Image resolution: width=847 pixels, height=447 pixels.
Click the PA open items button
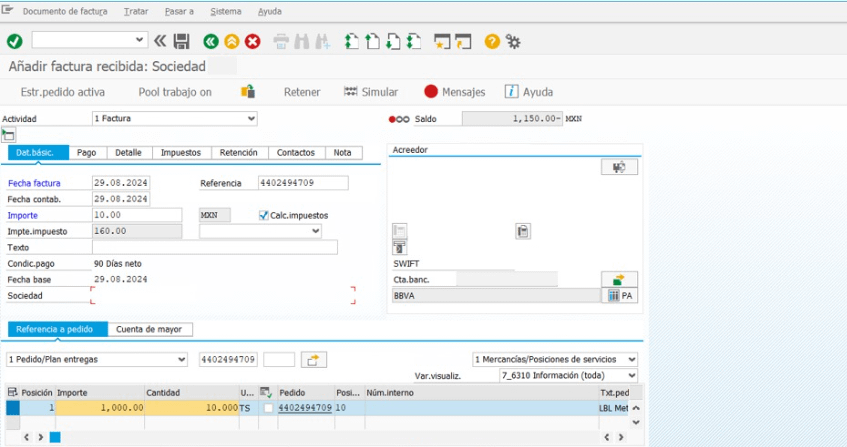(x=620, y=296)
